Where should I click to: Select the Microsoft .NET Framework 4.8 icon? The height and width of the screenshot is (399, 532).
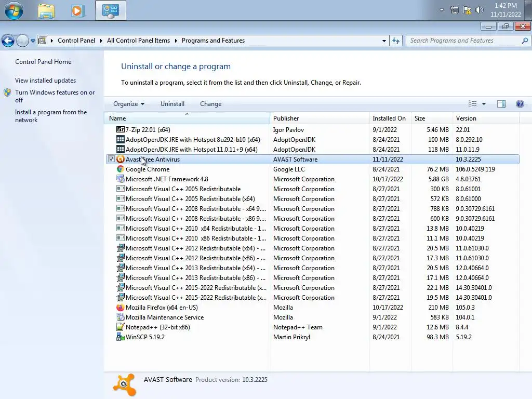(x=121, y=179)
